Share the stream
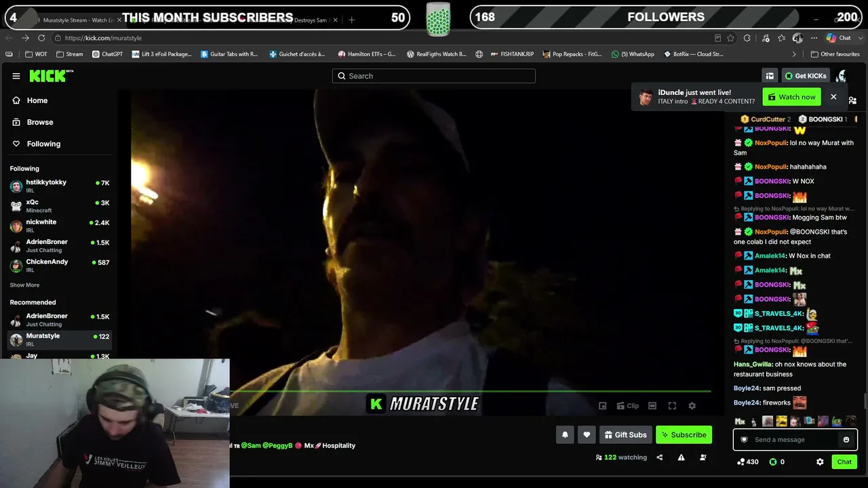 (659, 457)
